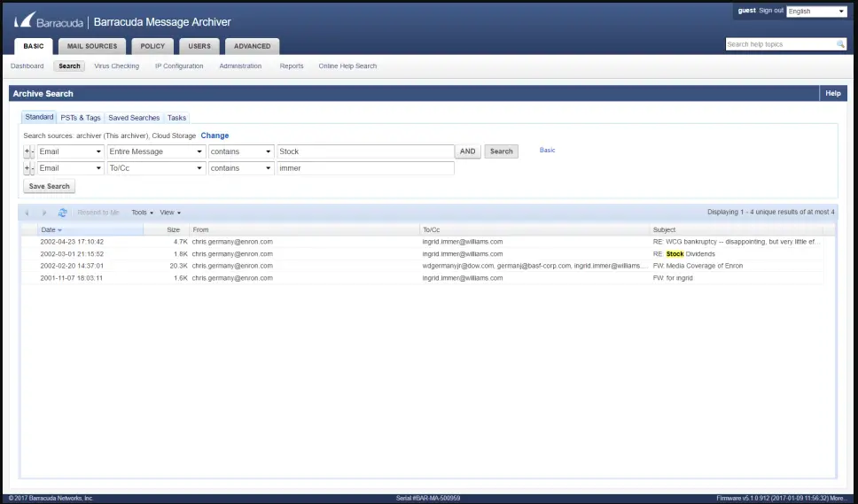Open the MAIL SOURCES tab
The height and width of the screenshot is (504, 858).
[x=92, y=46]
